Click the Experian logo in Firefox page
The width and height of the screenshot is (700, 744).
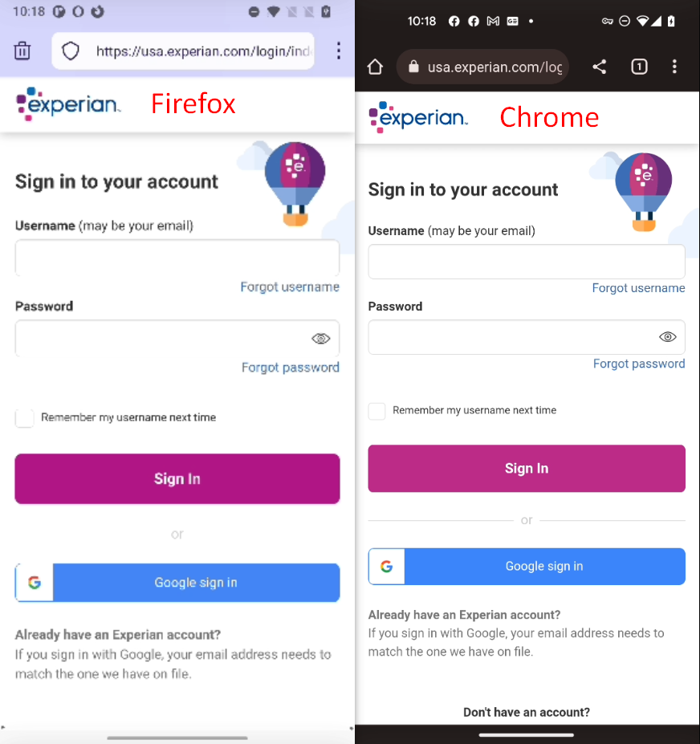pyautogui.click(x=68, y=104)
